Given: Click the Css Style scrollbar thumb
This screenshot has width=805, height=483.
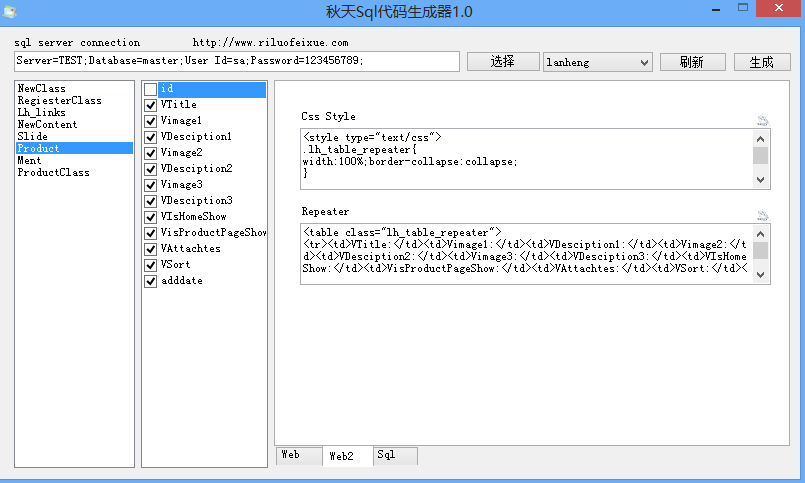Looking at the screenshot, I should tap(761, 156).
